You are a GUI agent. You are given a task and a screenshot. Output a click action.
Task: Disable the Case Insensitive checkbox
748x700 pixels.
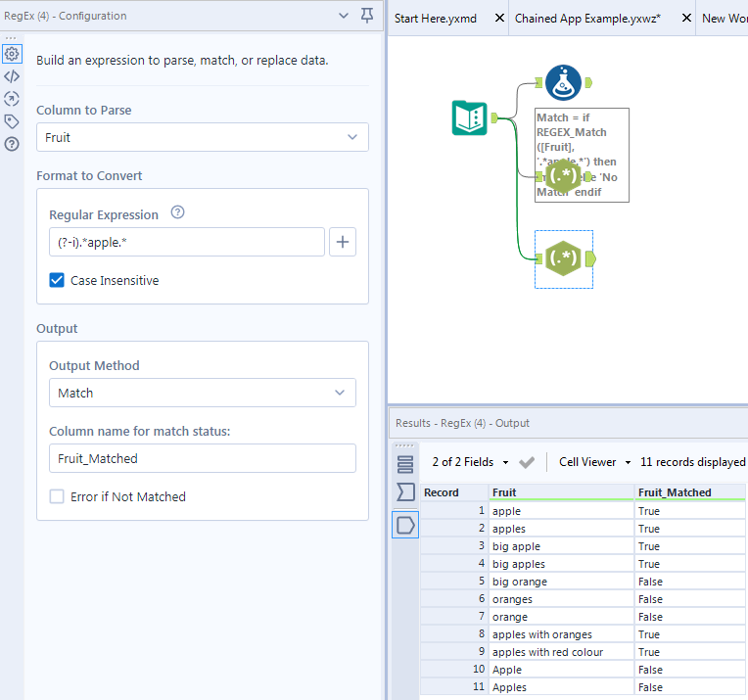(58, 281)
